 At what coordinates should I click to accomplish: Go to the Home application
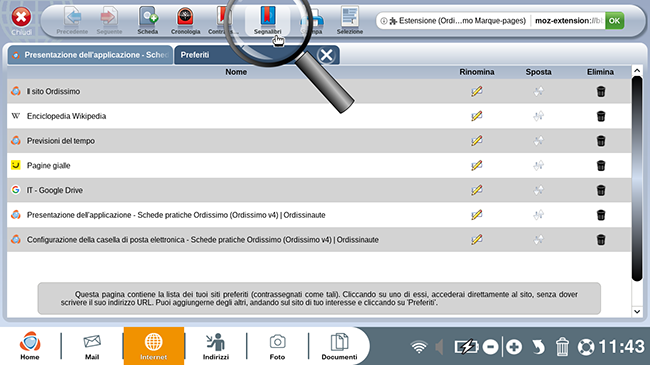[30, 346]
